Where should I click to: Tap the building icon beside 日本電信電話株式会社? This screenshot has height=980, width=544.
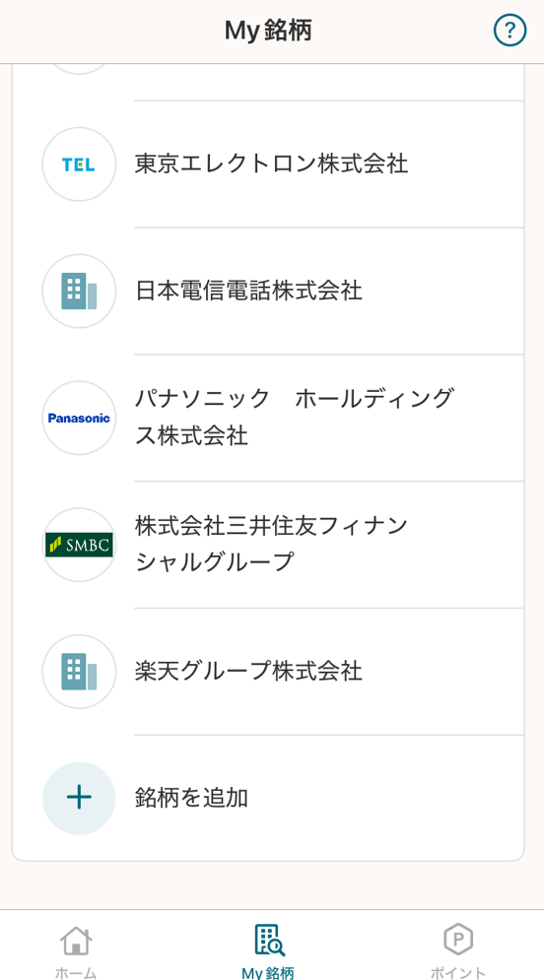click(x=79, y=292)
